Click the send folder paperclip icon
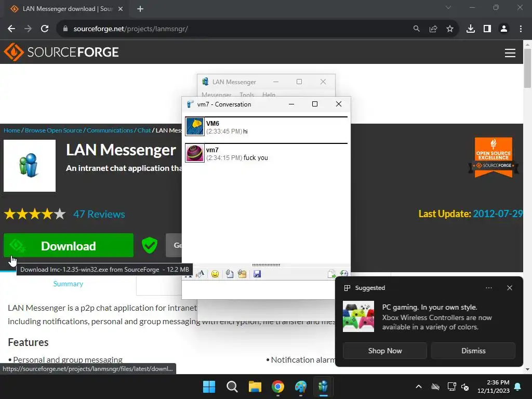Screen dimensions: 532x399 [242, 274]
